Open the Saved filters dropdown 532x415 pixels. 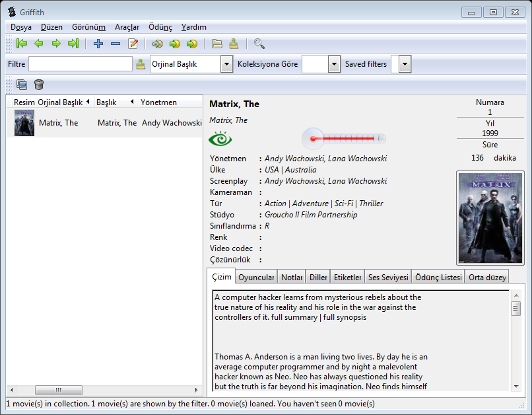[x=405, y=64]
